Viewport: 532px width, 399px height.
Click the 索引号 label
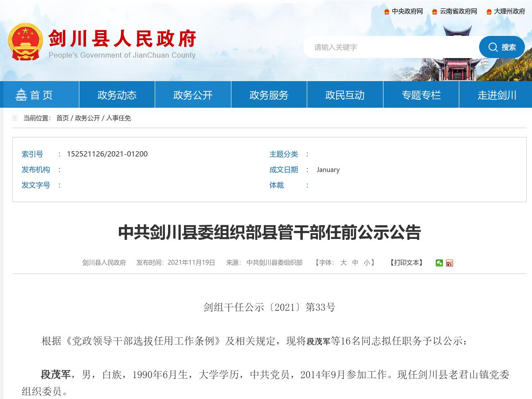click(32, 154)
